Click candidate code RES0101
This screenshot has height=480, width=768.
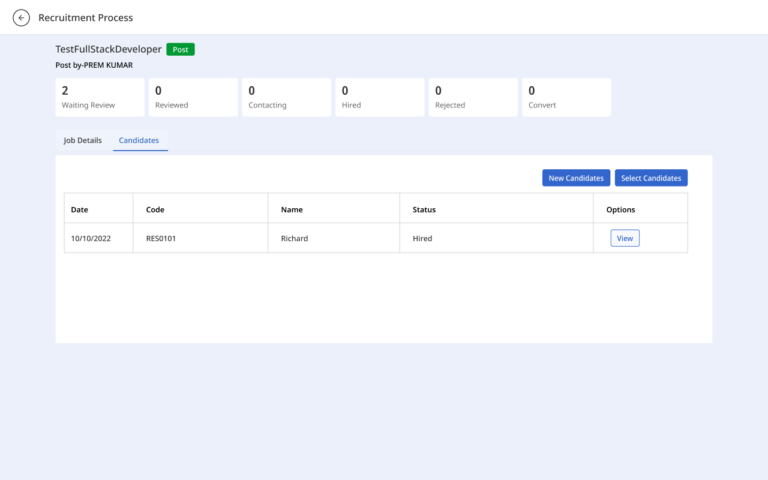click(x=161, y=239)
